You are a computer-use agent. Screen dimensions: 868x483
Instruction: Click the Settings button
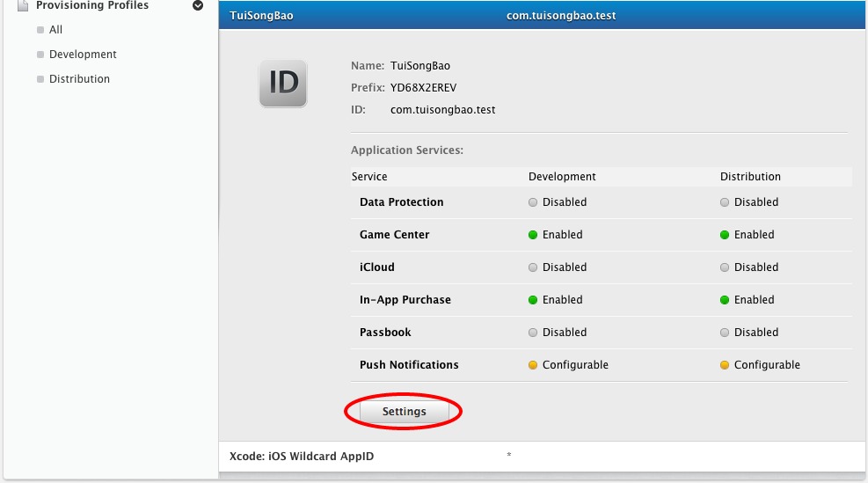[x=404, y=412]
